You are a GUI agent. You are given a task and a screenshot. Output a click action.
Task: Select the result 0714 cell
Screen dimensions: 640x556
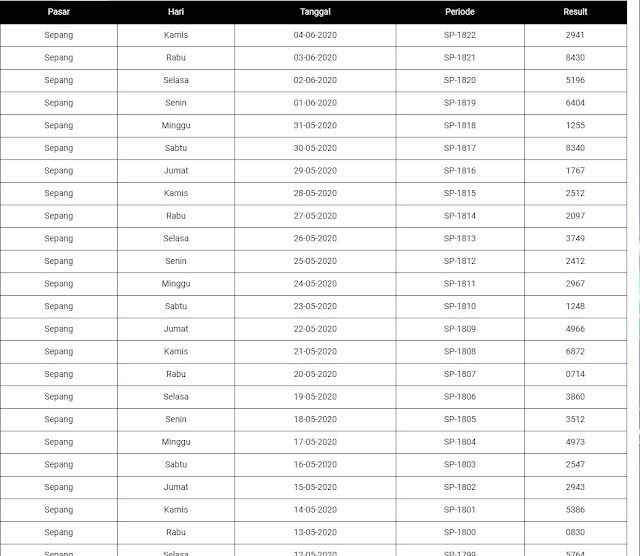[x=576, y=374]
